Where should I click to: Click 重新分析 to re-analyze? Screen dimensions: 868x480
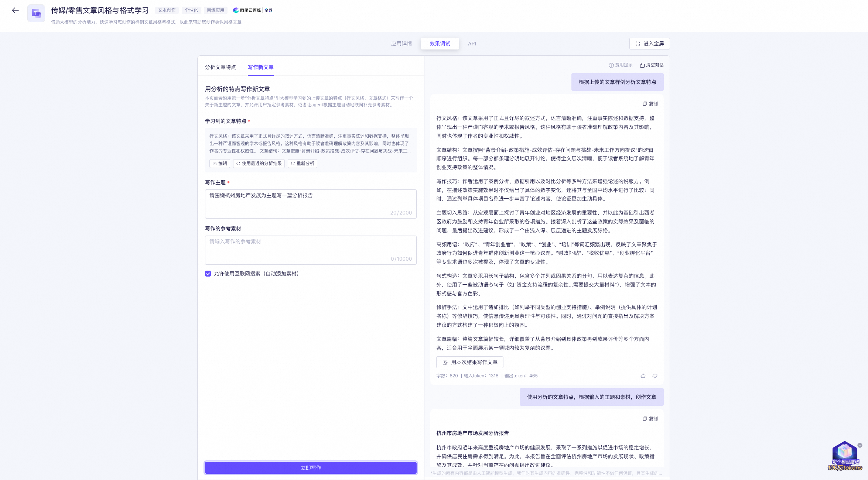303,164
